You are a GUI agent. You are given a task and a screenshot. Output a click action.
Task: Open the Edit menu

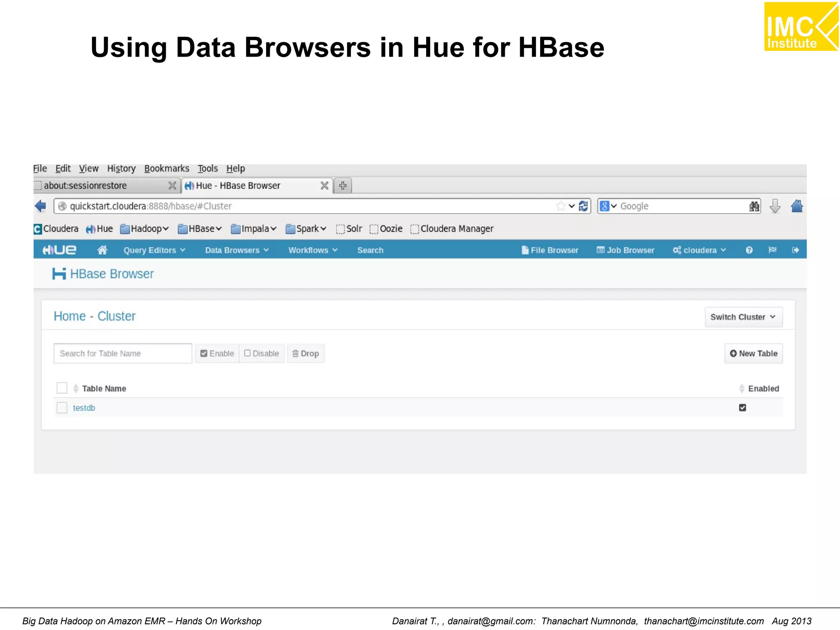(x=63, y=169)
